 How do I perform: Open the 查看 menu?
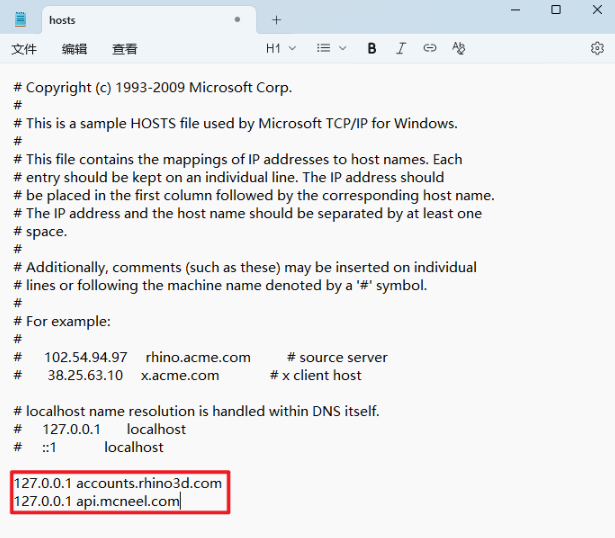(x=125, y=49)
